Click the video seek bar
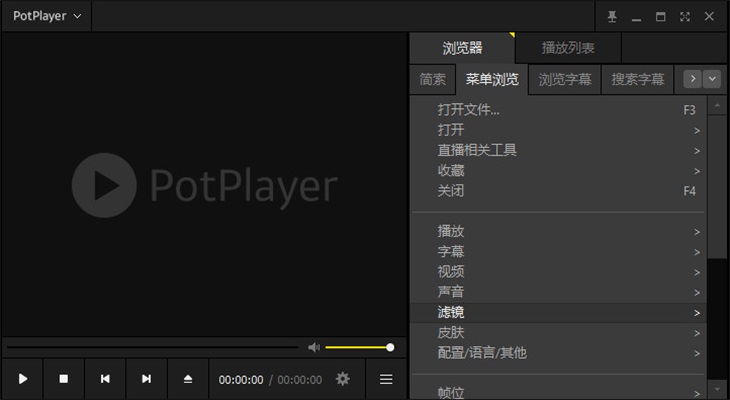The image size is (730, 400). [x=152, y=347]
